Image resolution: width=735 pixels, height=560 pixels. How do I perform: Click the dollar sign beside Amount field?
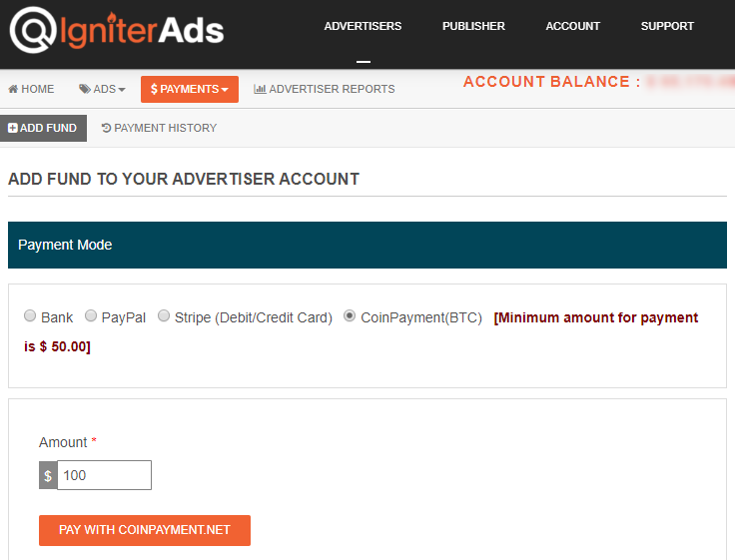coord(48,475)
